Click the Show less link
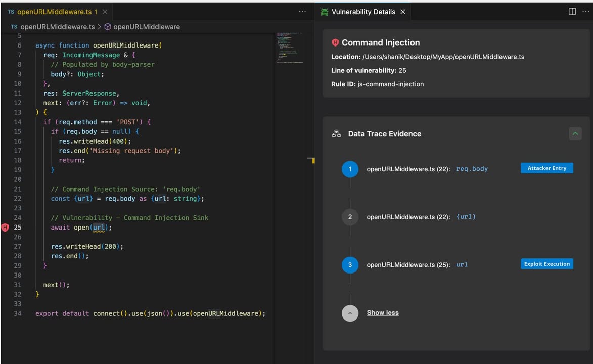This screenshot has height=364, width=593. 382,312
